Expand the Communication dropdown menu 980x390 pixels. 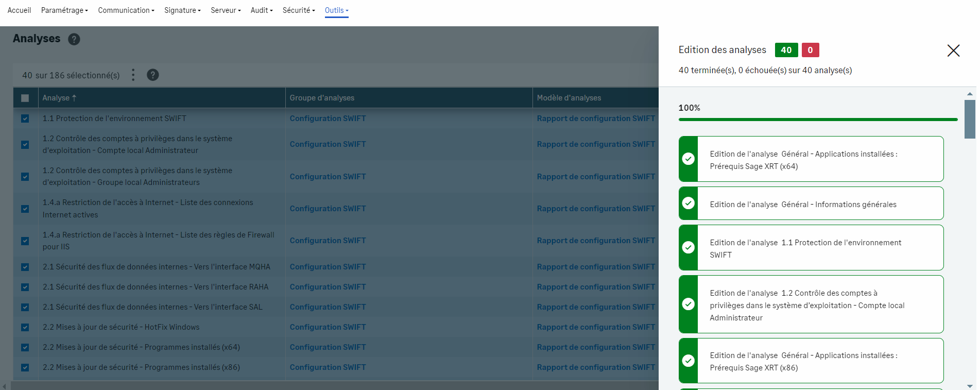click(126, 10)
